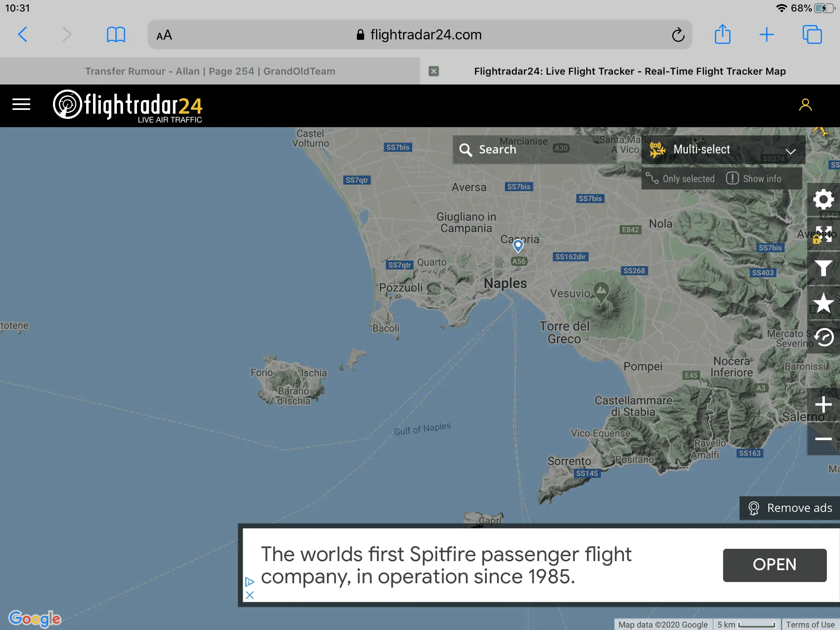
Task: Close the Flightradar24 tab
Action: click(x=434, y=71)
